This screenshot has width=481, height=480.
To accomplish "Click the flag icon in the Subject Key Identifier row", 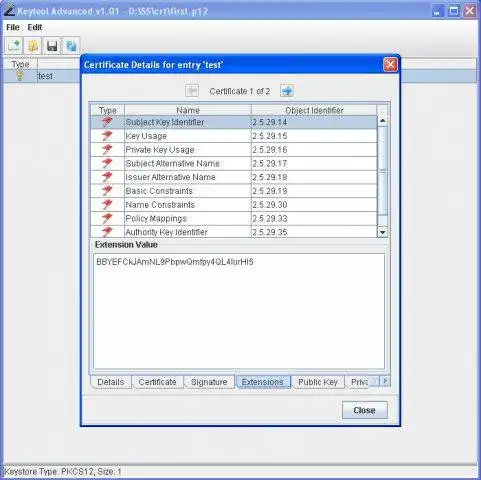I will 107,122.
